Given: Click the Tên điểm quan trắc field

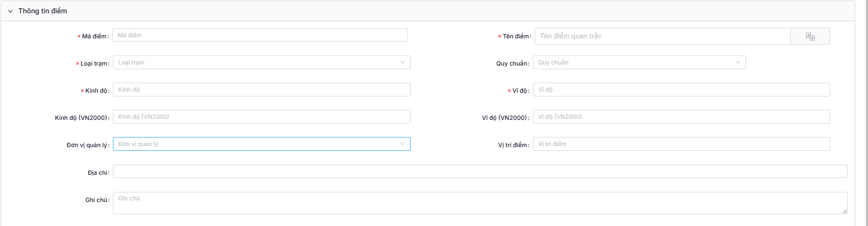Looking at the screenshot, I should pos(662,36).
